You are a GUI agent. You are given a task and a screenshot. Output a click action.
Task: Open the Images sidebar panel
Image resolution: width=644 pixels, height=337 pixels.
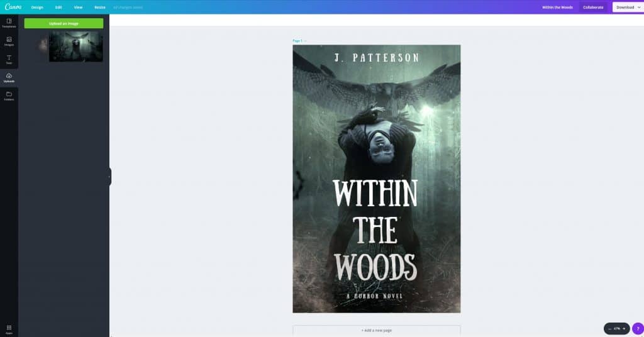(9, 41)
